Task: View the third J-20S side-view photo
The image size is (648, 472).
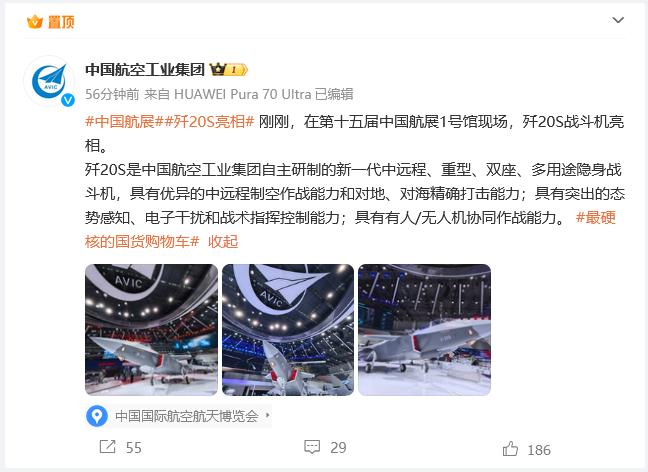Action: point(424,330)
